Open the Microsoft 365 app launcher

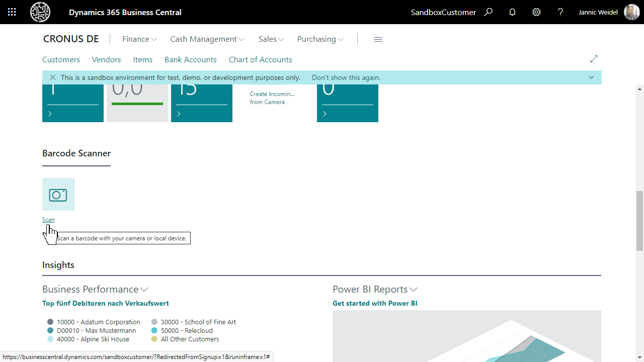point(11,12)
